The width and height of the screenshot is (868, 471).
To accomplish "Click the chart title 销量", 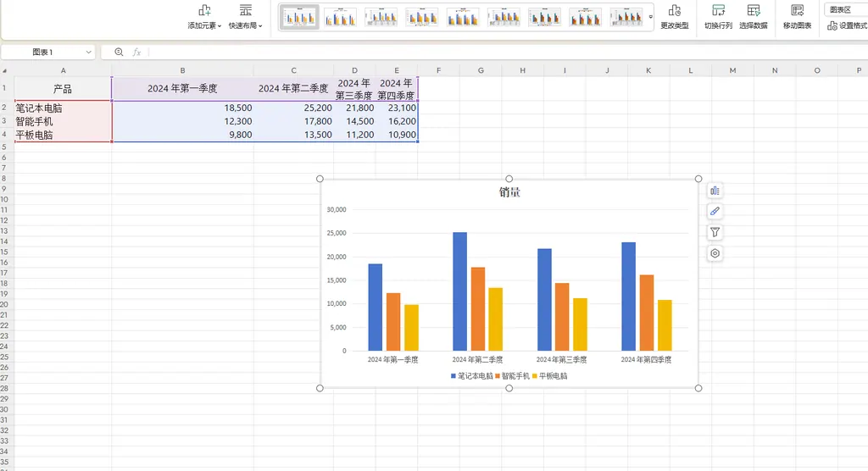I will (x=509, y=192).
